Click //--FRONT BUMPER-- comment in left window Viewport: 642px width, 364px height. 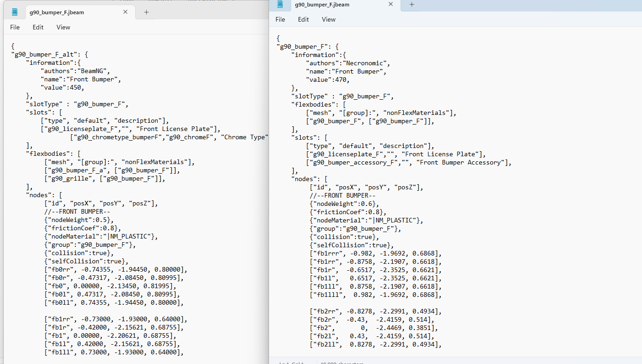click(x=77, y=211)
